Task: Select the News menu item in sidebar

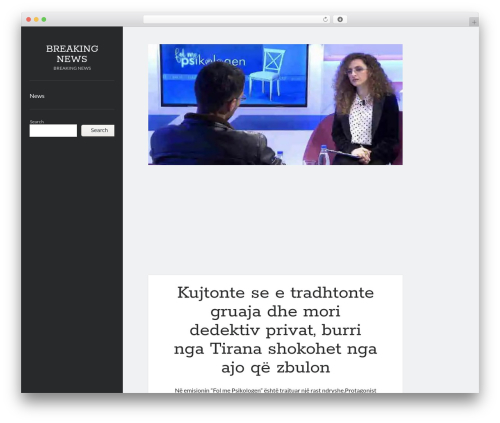Action: click(37, 96)
